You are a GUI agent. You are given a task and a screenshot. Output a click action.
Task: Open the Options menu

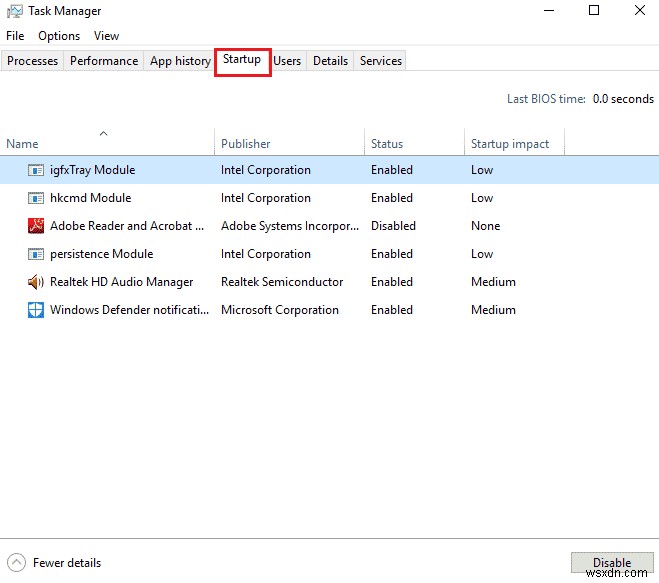click(x=59, y=36)
